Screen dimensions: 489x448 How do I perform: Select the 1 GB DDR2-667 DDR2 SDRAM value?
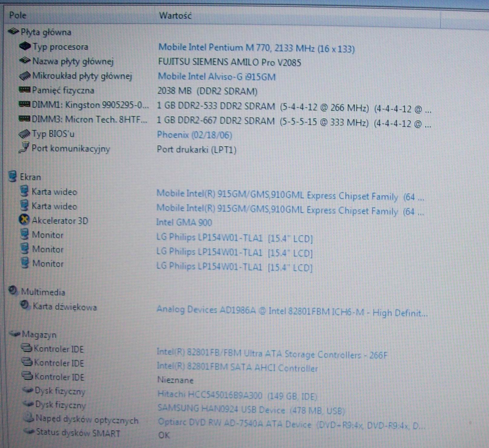coord(294,121)
